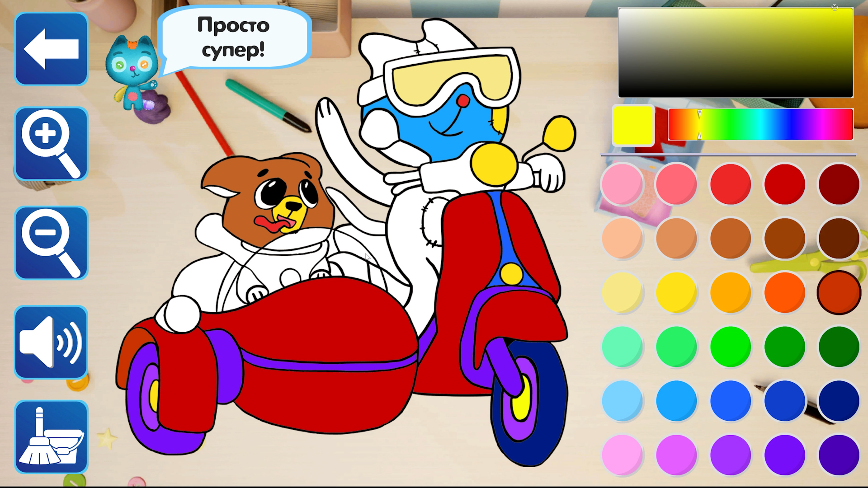The width and height of the screenshot is (868, 488).
Task: Click the current yellow color preview square
Action: [x=633, y=125]
